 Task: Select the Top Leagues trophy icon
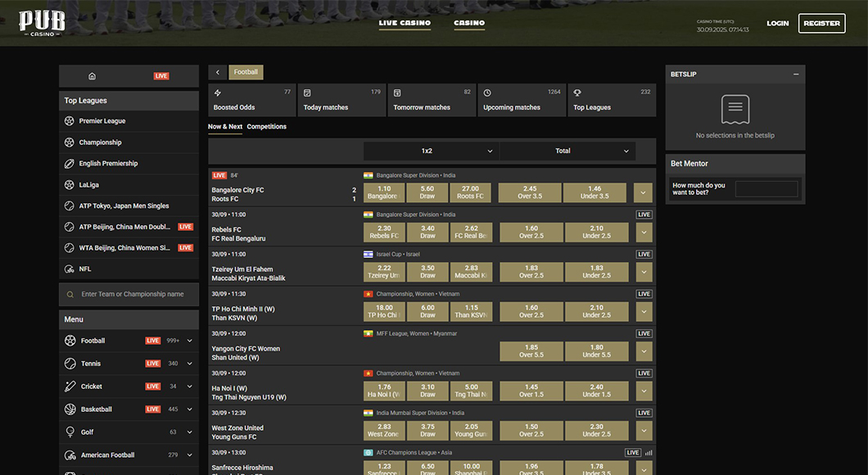coord(576,93)
